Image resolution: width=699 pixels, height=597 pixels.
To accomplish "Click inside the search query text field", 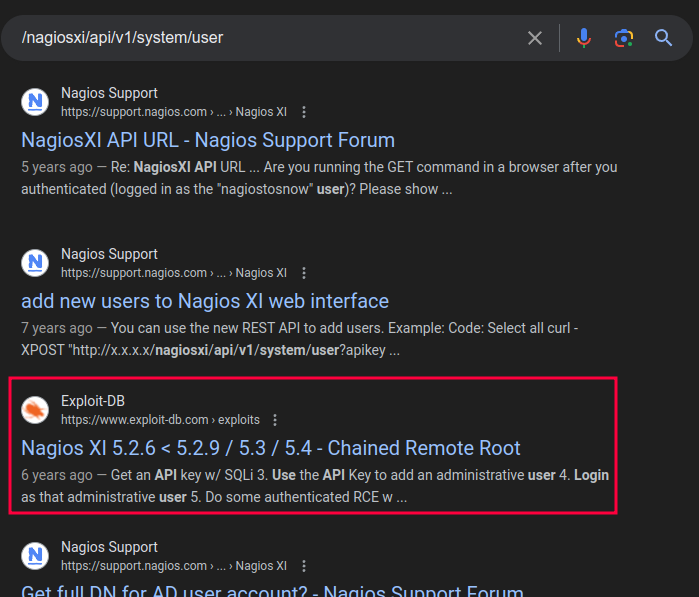I will click(270, 38).
